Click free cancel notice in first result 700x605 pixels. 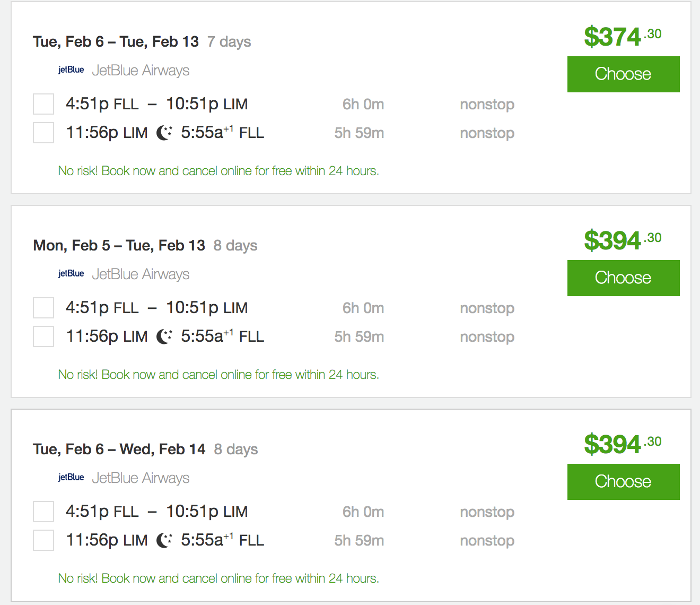click(218, 171)
